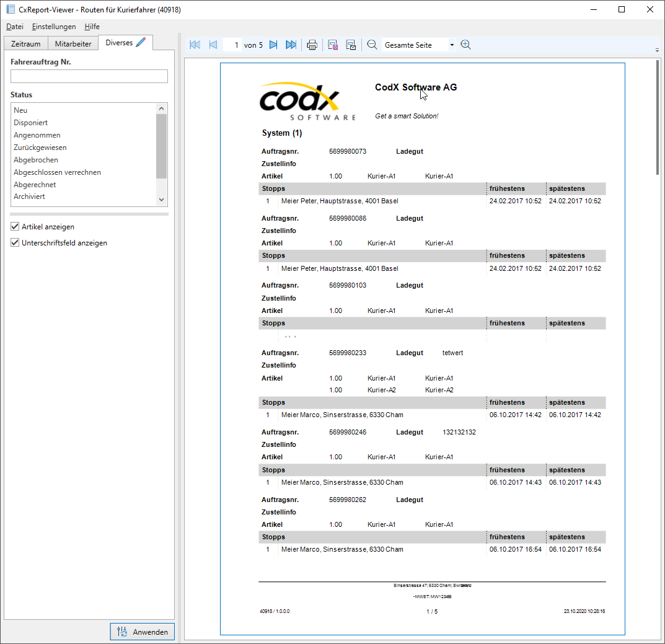665x644 pixels.
Task: Select status Zurückgewiesen in the list
Action: point(84,148)
